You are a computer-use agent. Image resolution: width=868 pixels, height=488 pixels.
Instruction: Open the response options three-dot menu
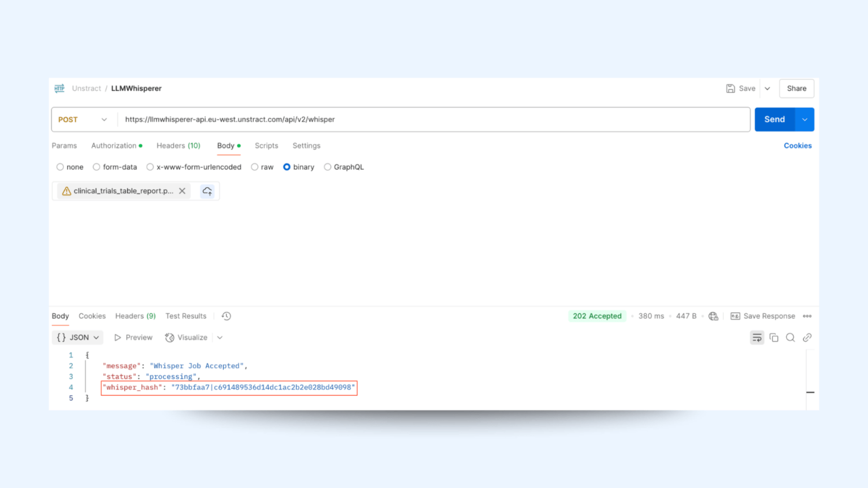point(807,316)
